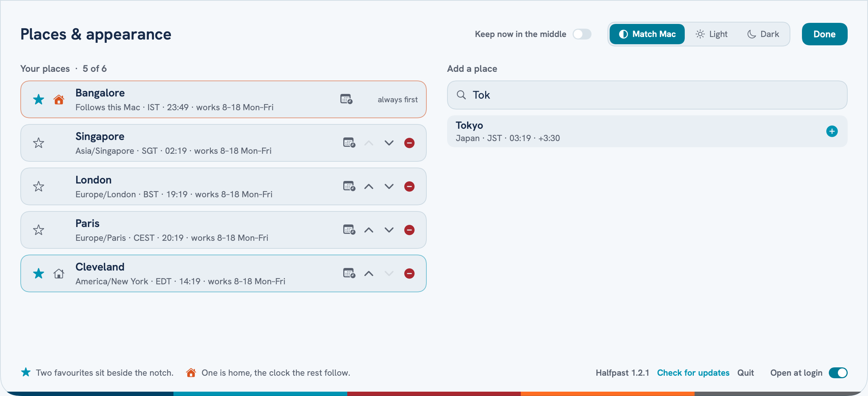Mark Paris as a favourite
The width and height of the screenshot is (868, 396).
pos(38,230)
